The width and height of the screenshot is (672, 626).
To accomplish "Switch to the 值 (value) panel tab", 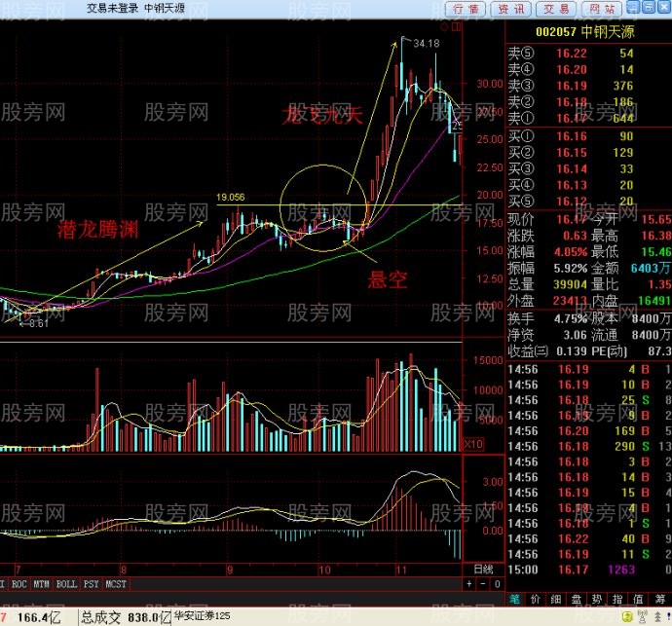I will [639, 599].
